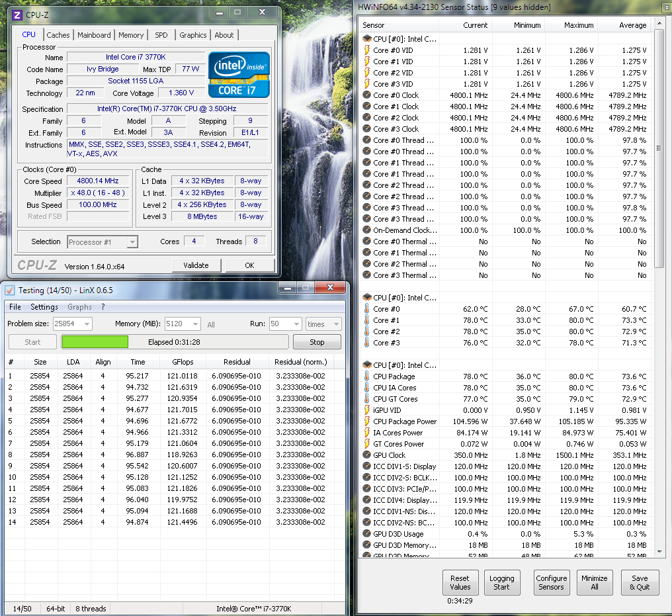Click CPU Package thermometer icon
The image size is (672, 616).
(367, 376)
